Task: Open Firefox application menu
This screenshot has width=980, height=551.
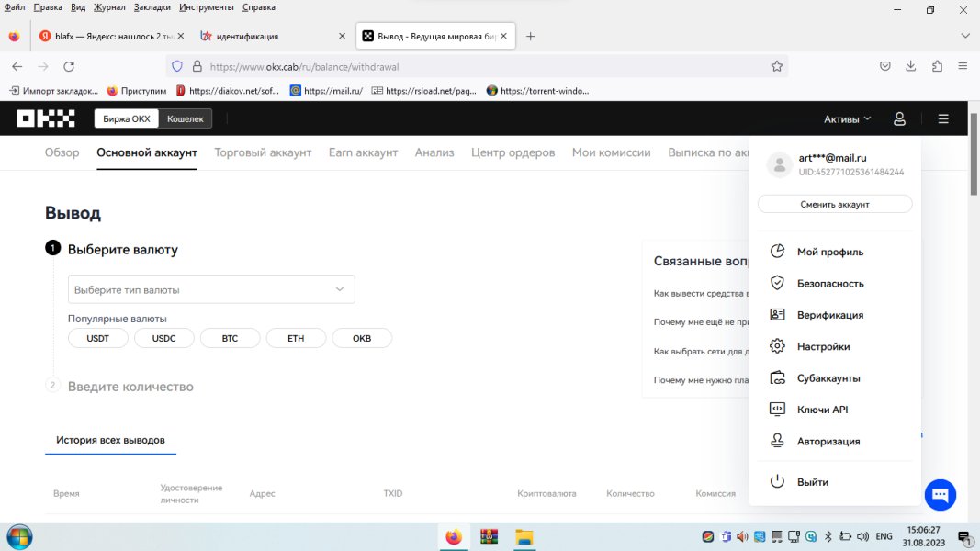Action: point(963,66)
